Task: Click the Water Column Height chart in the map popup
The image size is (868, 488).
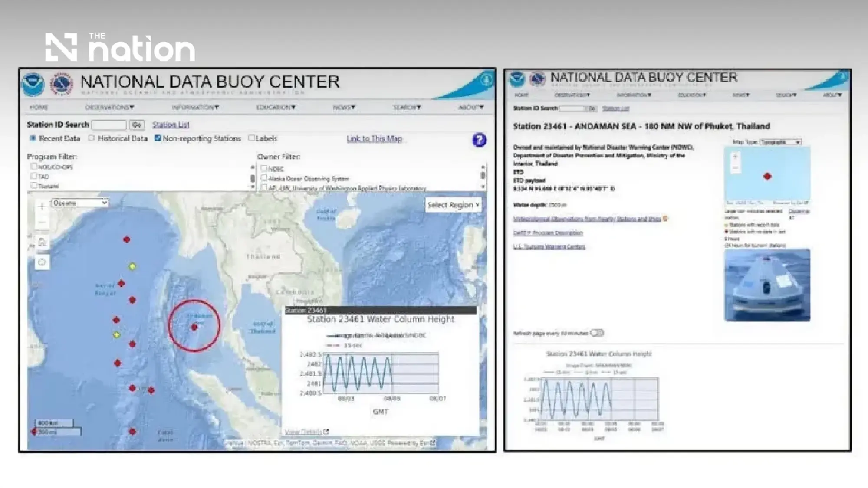Action: tap(381, 373)
